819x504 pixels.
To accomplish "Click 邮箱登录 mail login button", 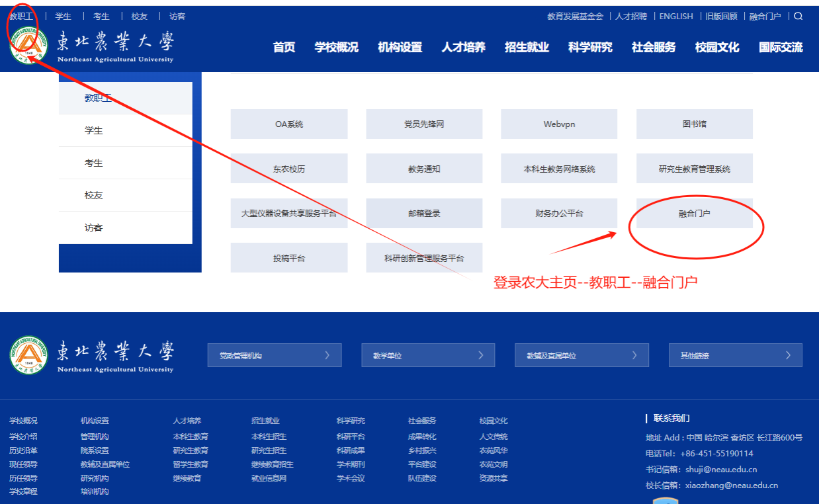I will click(x=424, y=214).
